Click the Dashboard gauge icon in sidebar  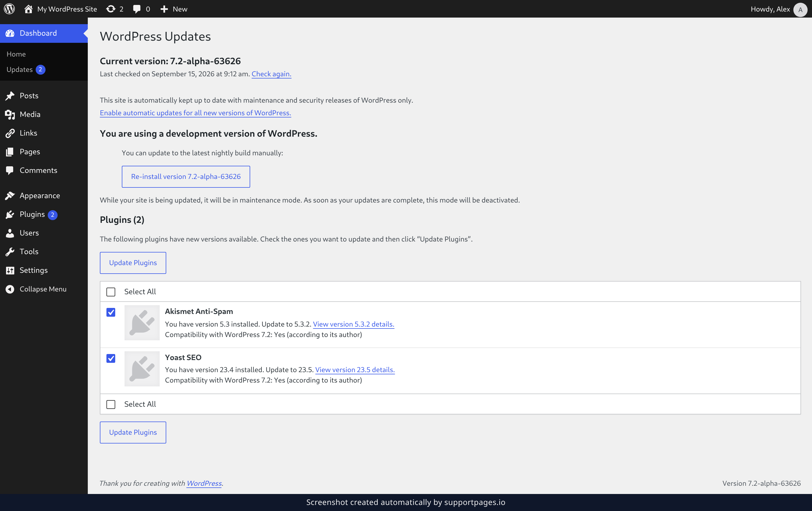[10, 33]
